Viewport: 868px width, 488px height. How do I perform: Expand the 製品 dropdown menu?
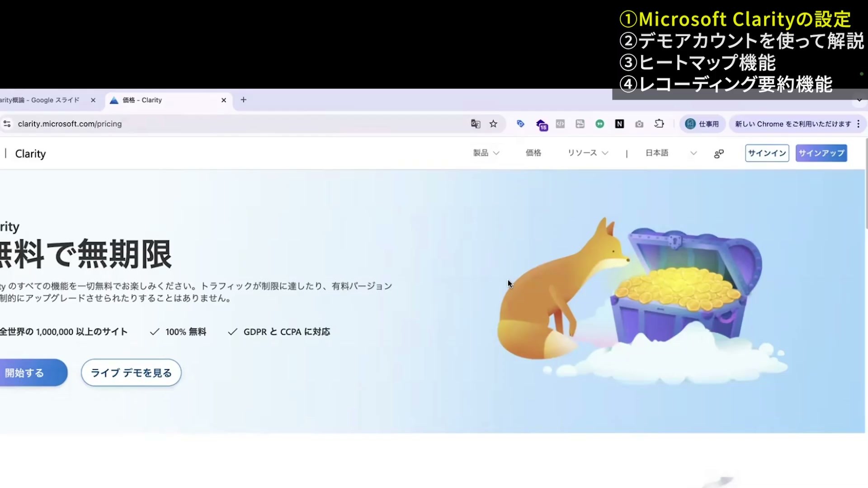pos(486,153)
